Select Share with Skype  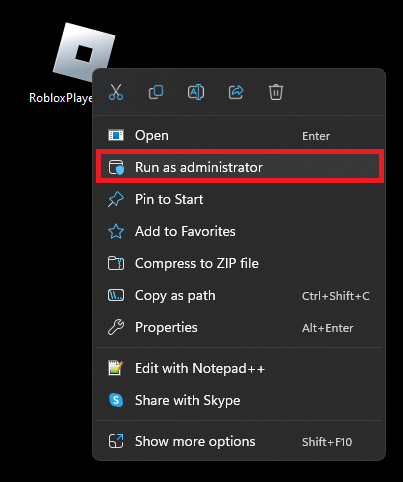[x=239, y=400]
